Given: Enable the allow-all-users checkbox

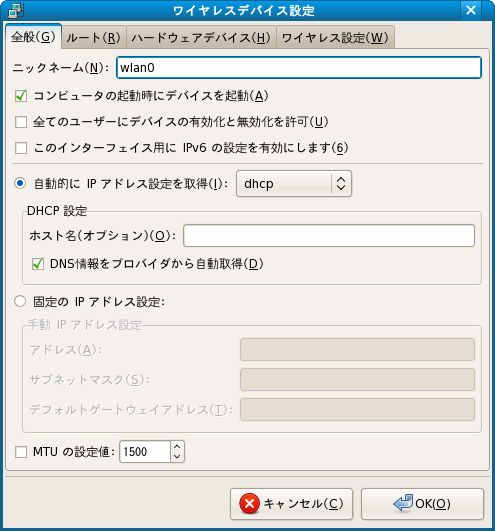Looking at the screenshot, I should (21, 122).
